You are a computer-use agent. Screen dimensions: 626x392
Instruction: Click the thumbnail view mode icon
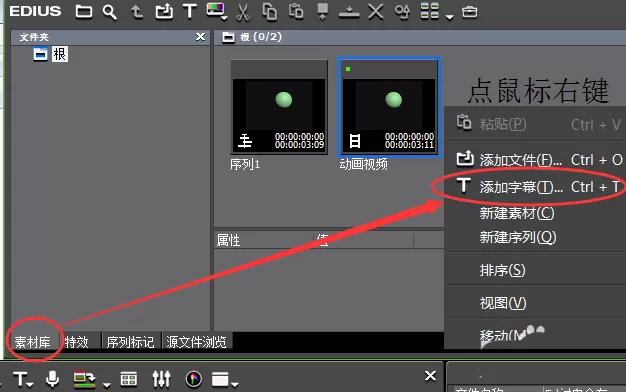pos(430,11)
